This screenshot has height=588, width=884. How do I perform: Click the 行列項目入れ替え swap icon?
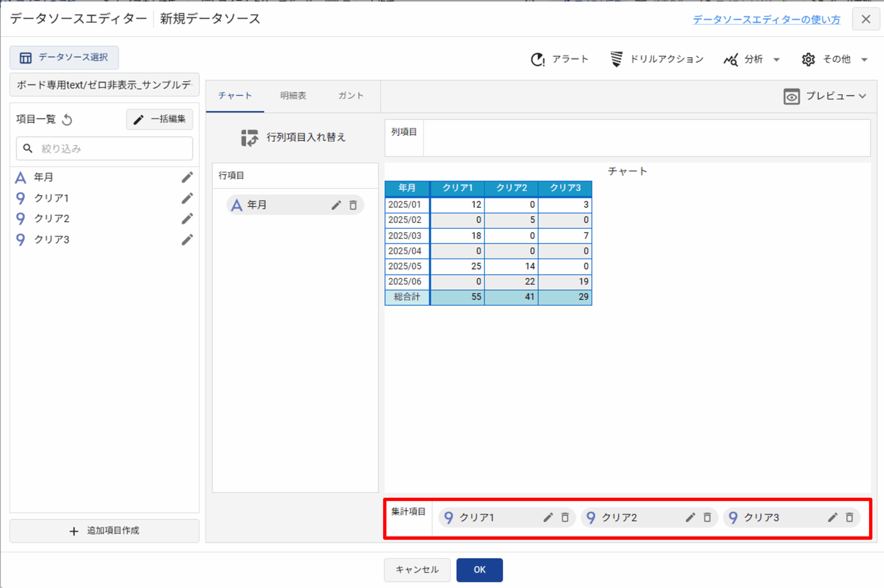[x=250, y=138]
